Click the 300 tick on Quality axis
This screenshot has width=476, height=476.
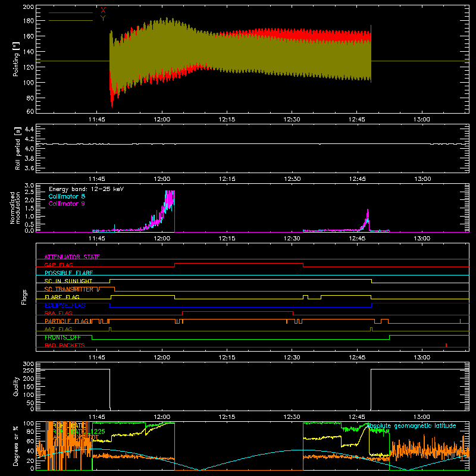(x=28, y=364)
